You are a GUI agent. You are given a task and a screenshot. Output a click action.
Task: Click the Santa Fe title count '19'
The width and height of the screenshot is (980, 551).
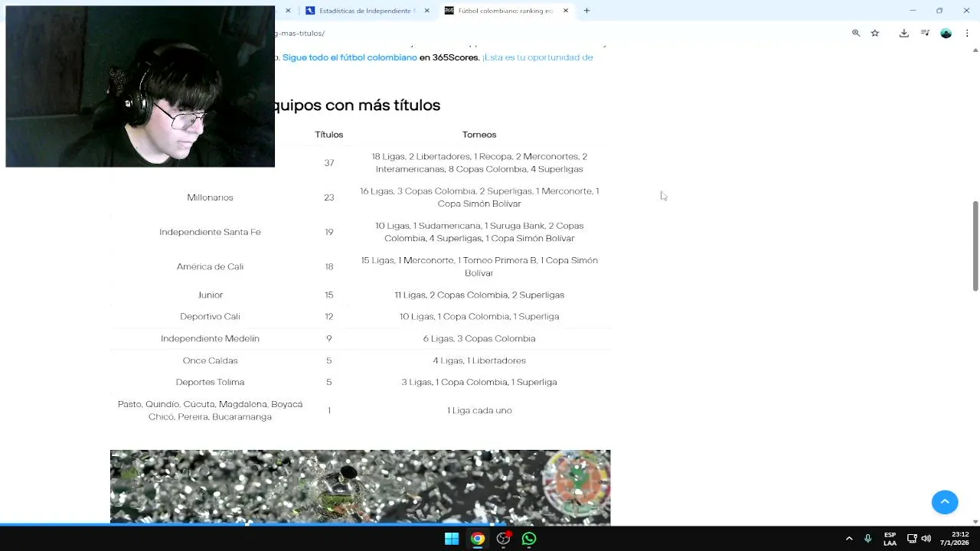click(329, 232)
